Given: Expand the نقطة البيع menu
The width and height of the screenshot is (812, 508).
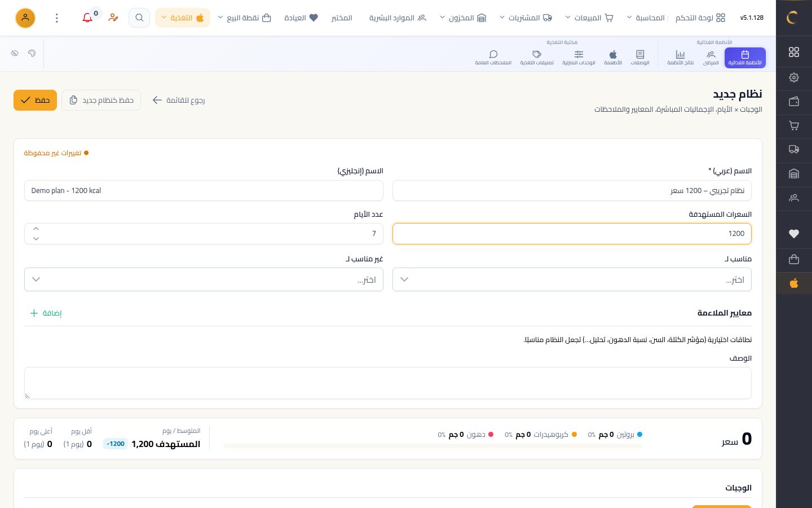Looking at the screenshot, I should (244, 18).
